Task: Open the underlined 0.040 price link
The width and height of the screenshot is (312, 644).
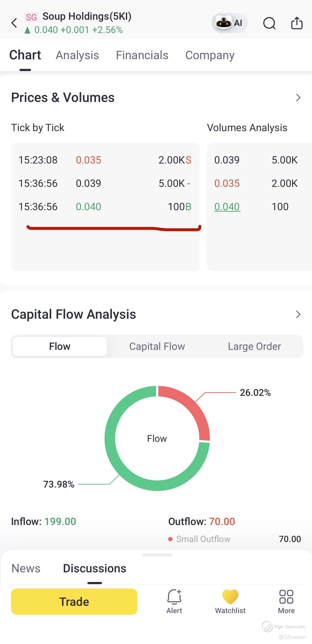Action: (227, 207)
